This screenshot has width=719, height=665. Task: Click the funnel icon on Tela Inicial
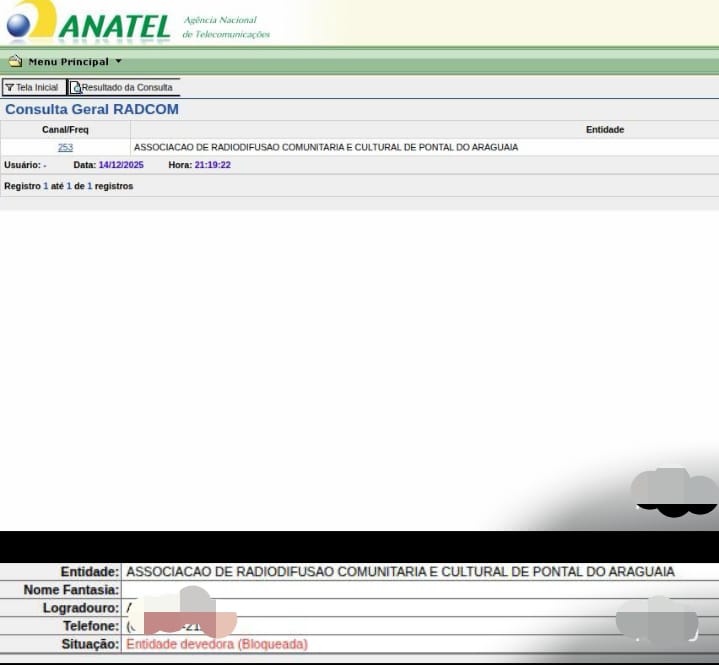tap(9, 88)
